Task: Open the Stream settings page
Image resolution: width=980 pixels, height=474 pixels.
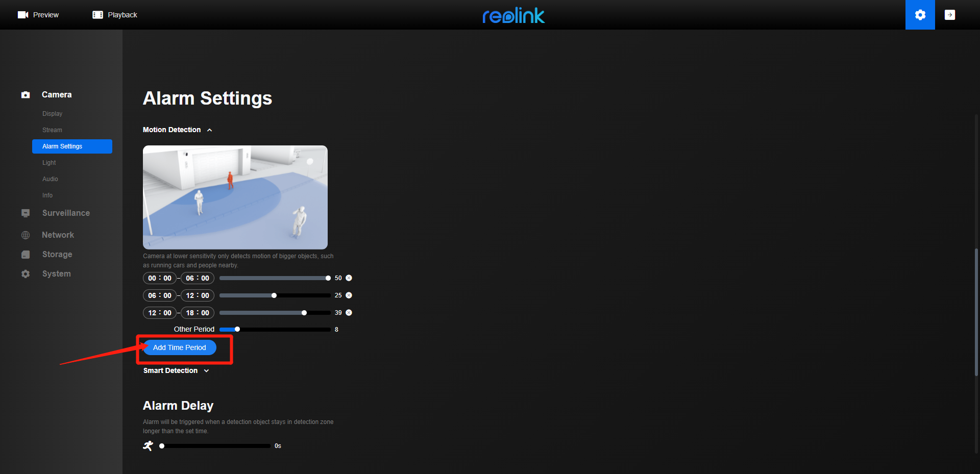Action: point(52,130)
